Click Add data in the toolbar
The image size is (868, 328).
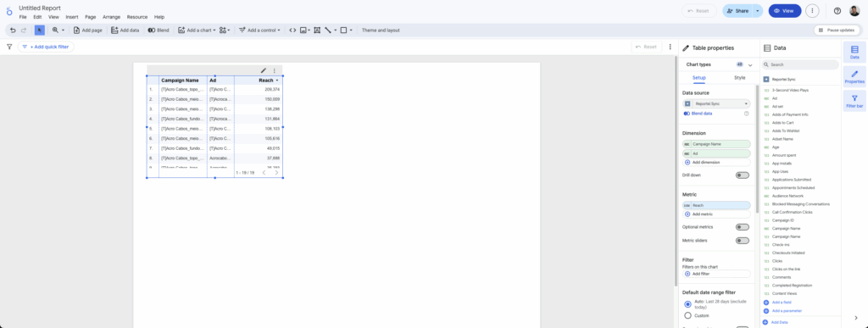(x=125, y=31)
